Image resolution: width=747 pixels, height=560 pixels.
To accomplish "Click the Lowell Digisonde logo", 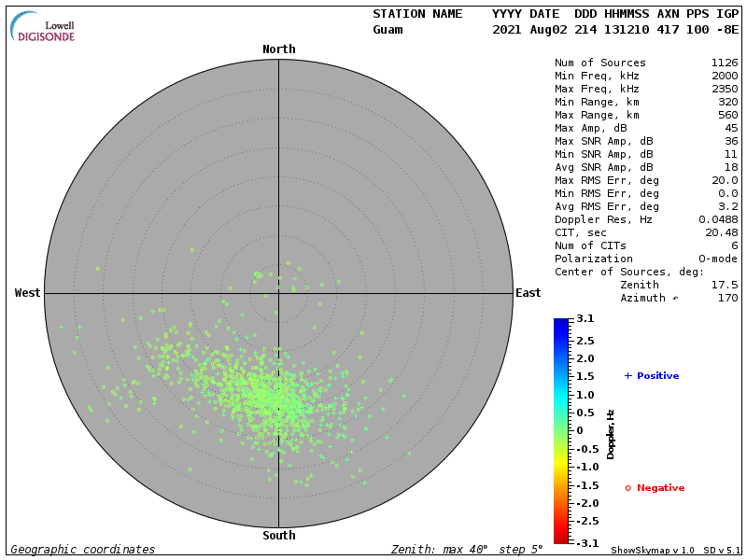I will pyautogui.click(x=44, y=27).
